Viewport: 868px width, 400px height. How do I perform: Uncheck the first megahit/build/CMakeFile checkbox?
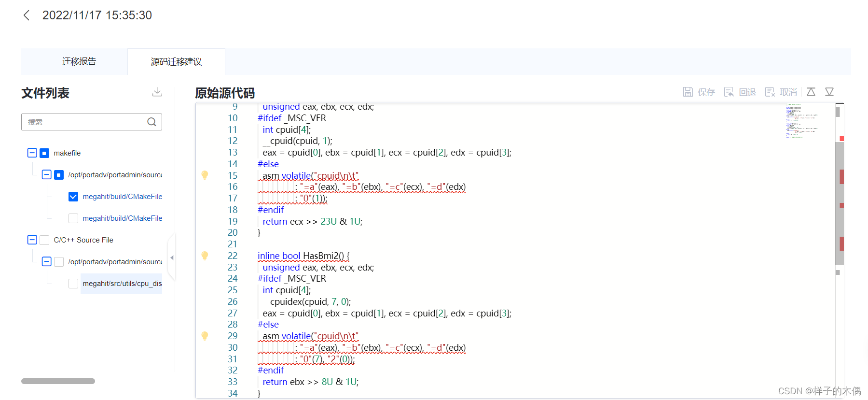tap(73, 197)
